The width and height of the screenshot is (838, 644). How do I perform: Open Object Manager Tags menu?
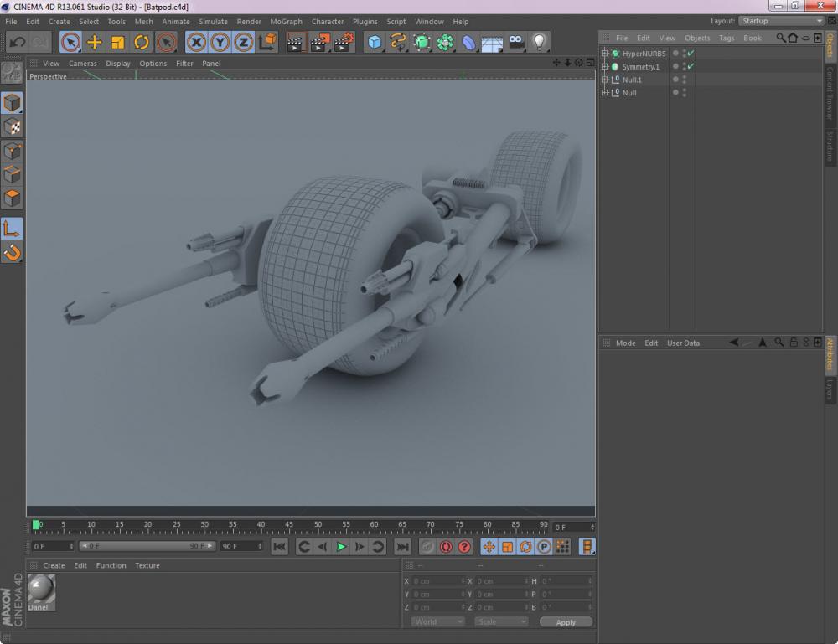coord(727,38)
